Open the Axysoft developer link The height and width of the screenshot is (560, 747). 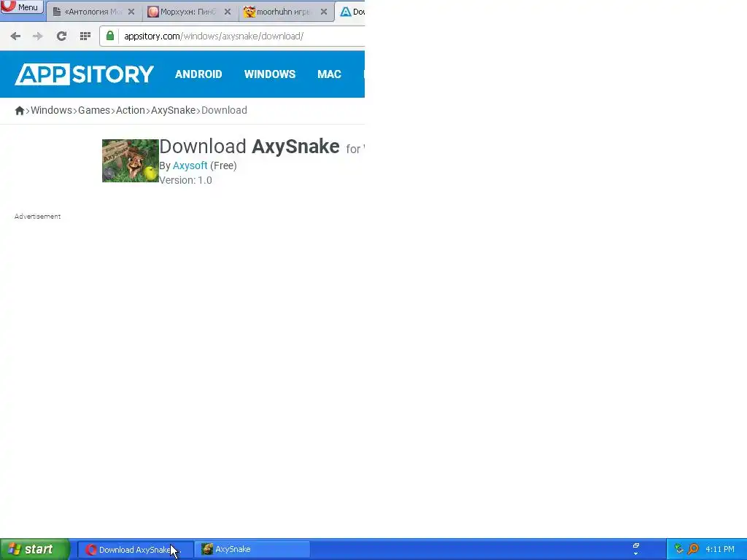(190, 166)
